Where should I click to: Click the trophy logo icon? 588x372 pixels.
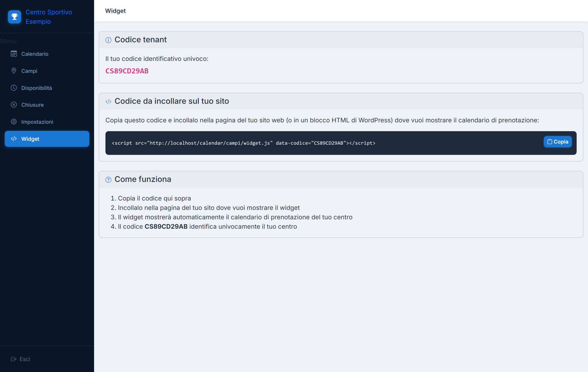pos(14,17)
